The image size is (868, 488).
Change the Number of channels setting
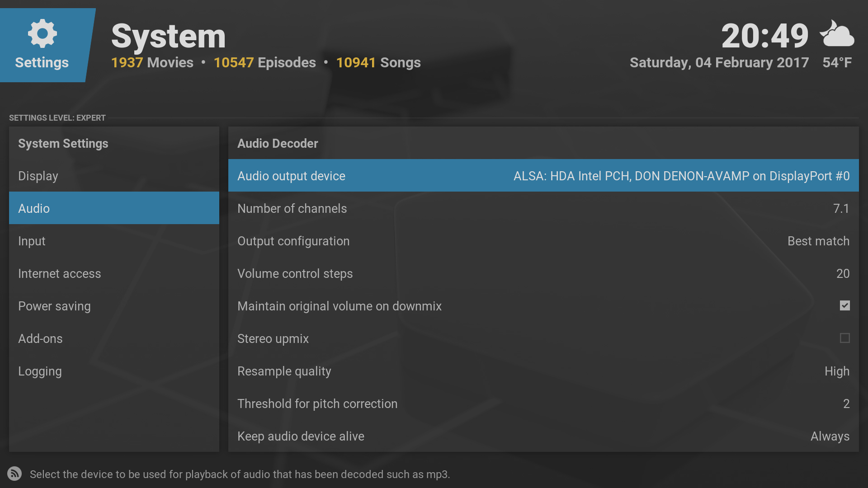(543, 208)
